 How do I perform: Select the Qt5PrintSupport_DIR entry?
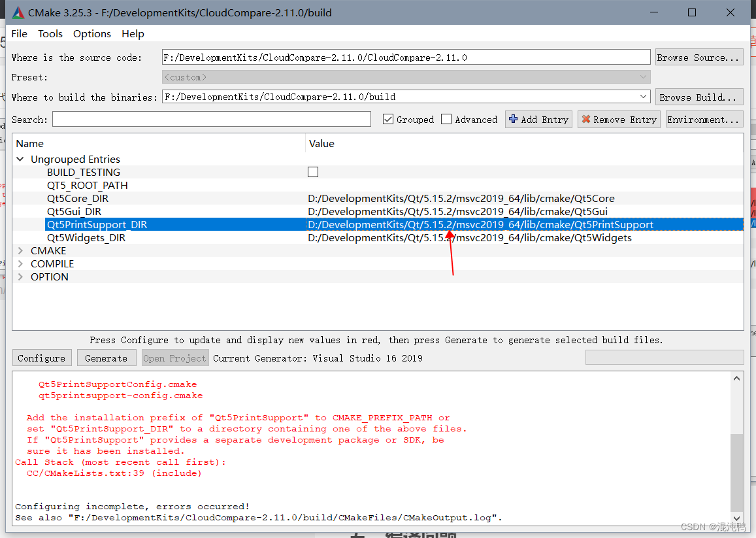pos(97,224)
